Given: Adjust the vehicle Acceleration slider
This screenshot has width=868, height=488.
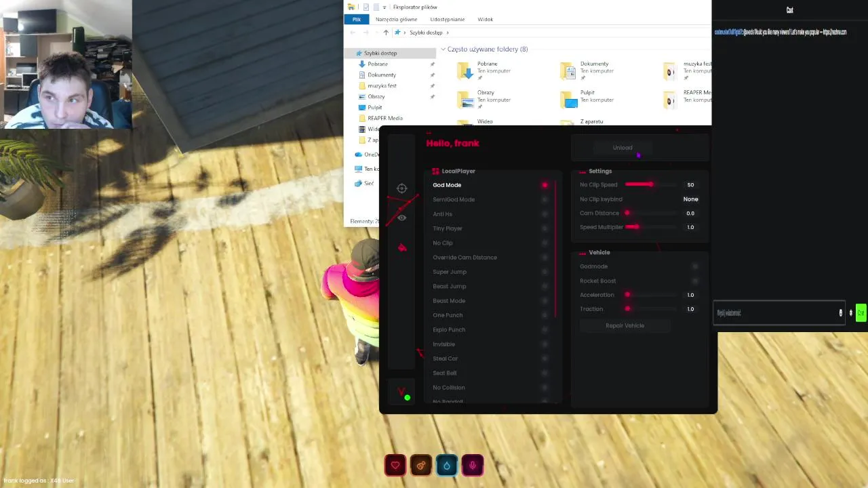Looking at the screenshot, I should pos(651,295).
